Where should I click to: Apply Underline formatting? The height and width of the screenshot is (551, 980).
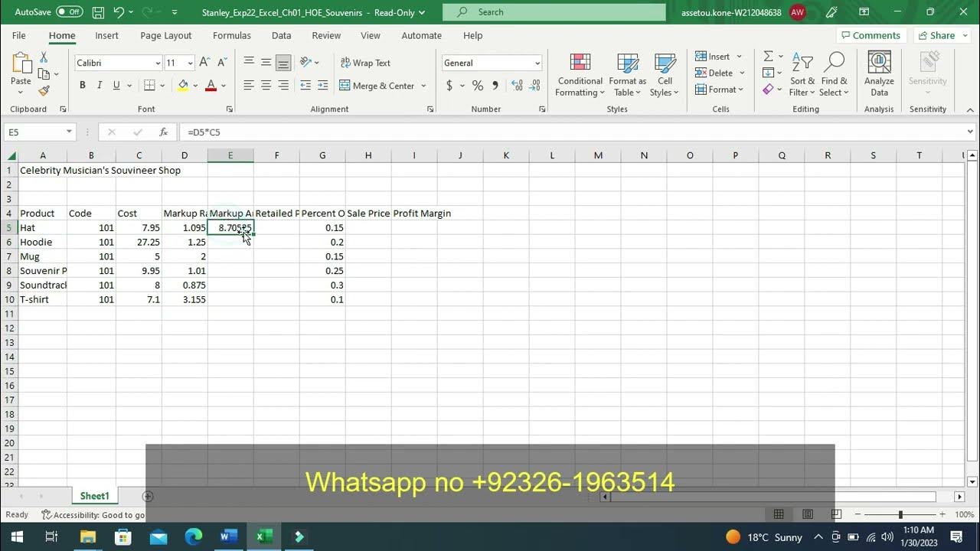[x=116, y=86]
